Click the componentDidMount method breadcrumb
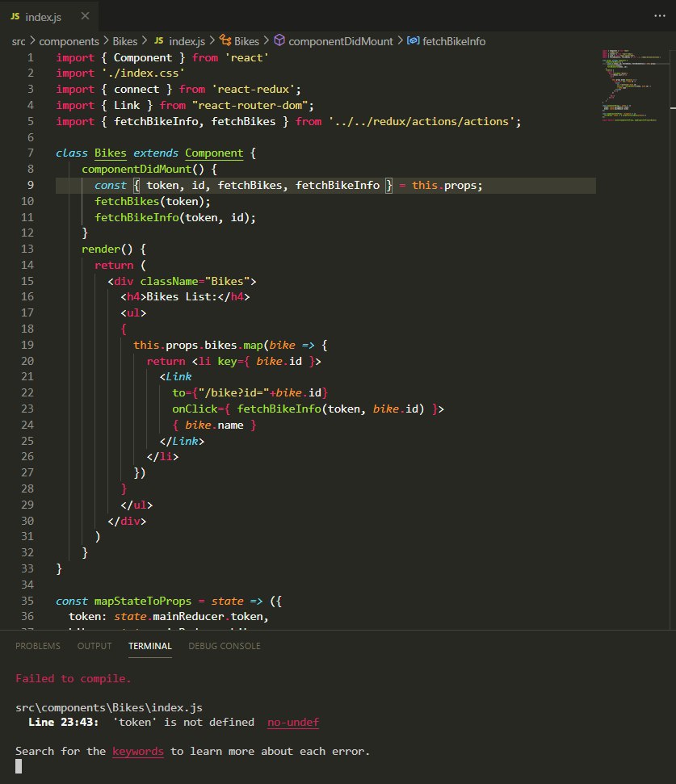This screenshot has width=676, height=784. point(341,41)
